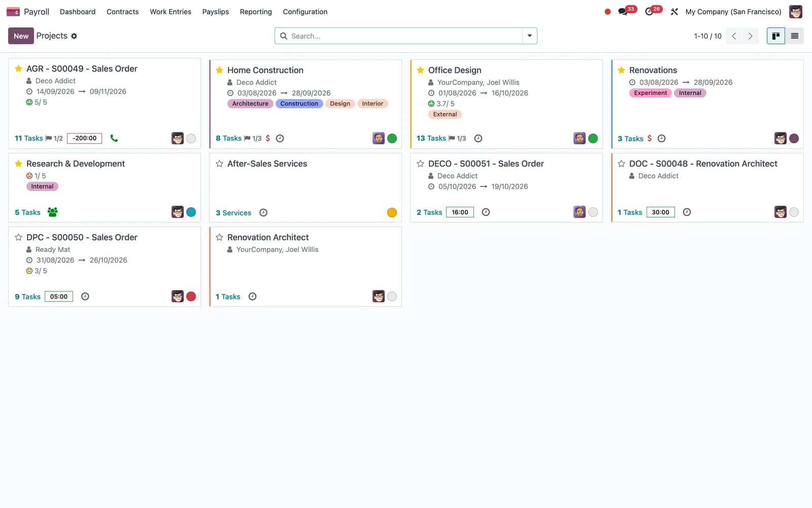Open the 11 Tasks link on AGR - S00049
The width and height of the screenshot is (812, 508).
[29, 138]
